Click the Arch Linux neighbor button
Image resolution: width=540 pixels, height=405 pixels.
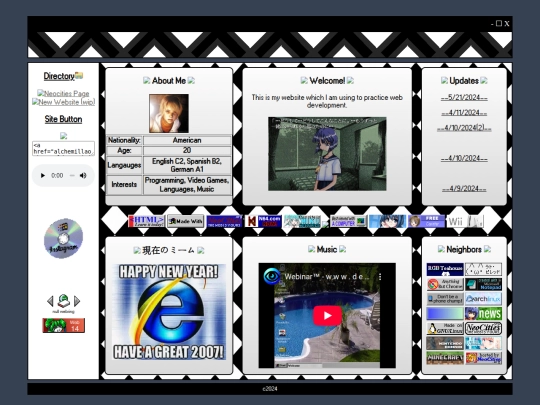[483, 299]
